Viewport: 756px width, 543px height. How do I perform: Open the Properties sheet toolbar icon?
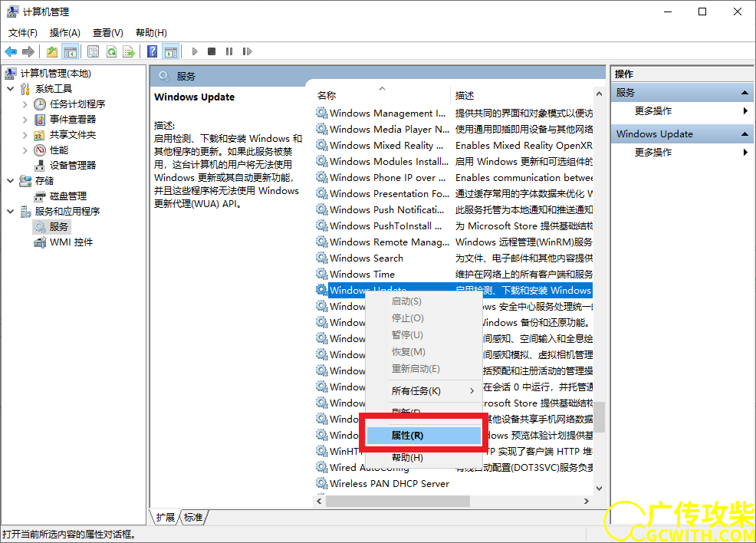[x=93, y=51]
